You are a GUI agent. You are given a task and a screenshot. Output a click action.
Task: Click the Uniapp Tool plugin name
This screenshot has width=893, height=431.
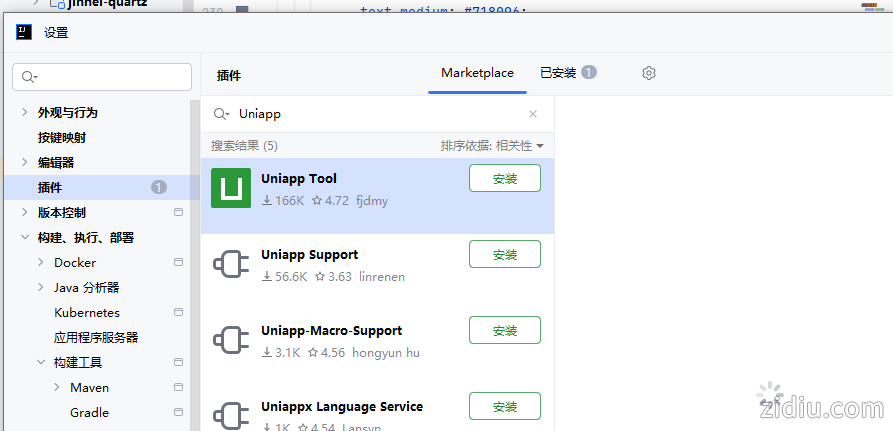[299, 178]
